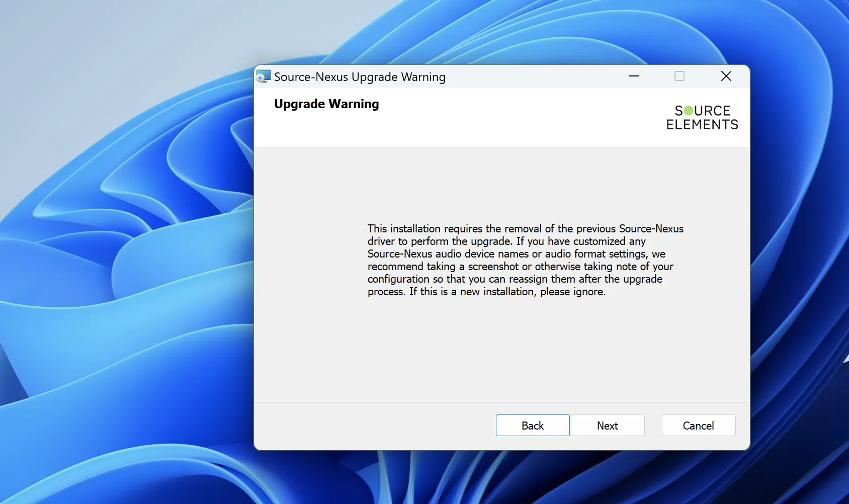849x504 pixels.
Task: Close the Source-Nexus Upgrade Warning dialog
Action: coord(726,76)
